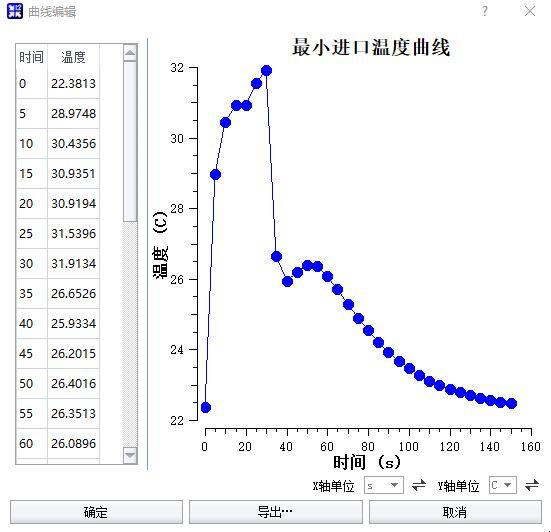Select time cell 55
This screenshot has height=532, width=551.
click(x=31, y=414)
